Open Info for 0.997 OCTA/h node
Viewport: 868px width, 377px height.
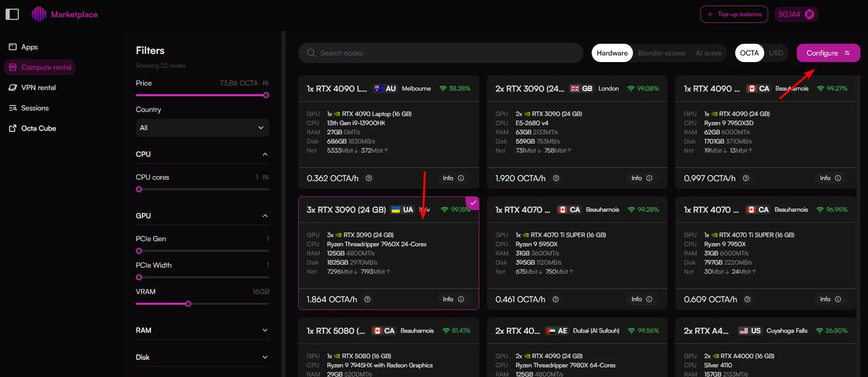pos(830,178)
